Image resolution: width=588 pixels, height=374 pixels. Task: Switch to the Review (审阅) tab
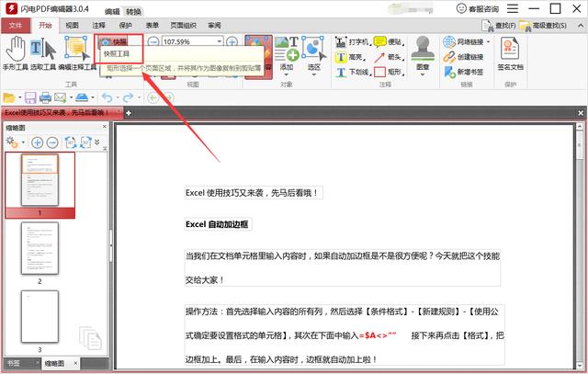[214, 26]
